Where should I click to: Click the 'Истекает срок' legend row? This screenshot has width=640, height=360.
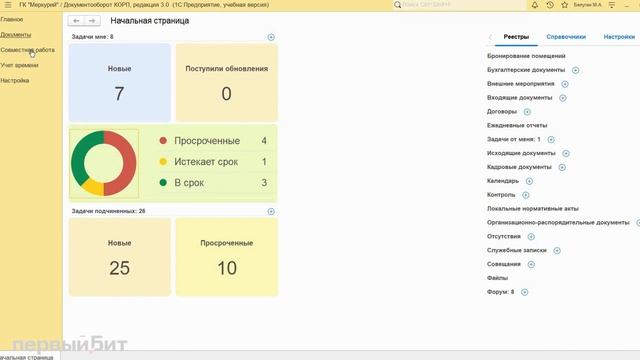(x=213, y=162)
